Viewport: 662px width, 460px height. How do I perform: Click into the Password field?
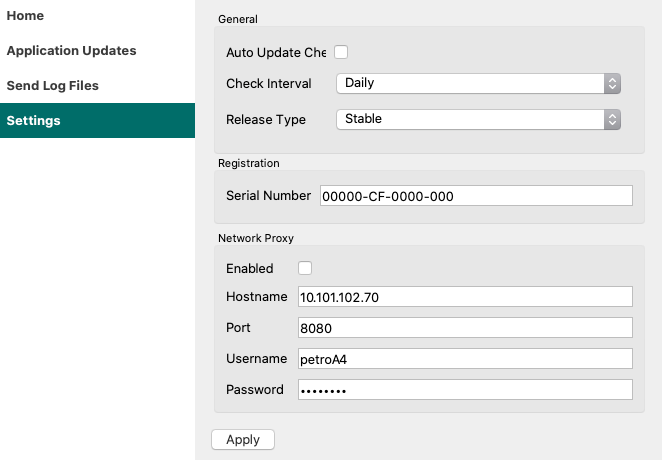coord(465,390)
